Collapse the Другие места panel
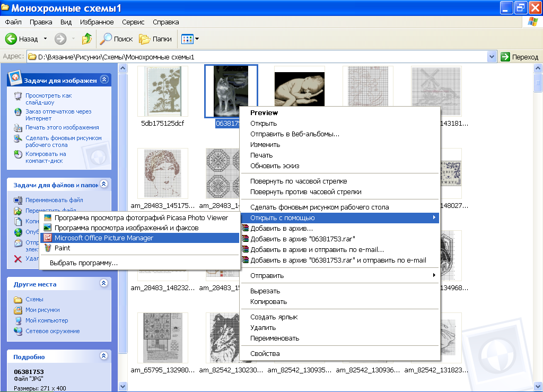The width and height of the screenshot is (543, 392). [103, 283]
